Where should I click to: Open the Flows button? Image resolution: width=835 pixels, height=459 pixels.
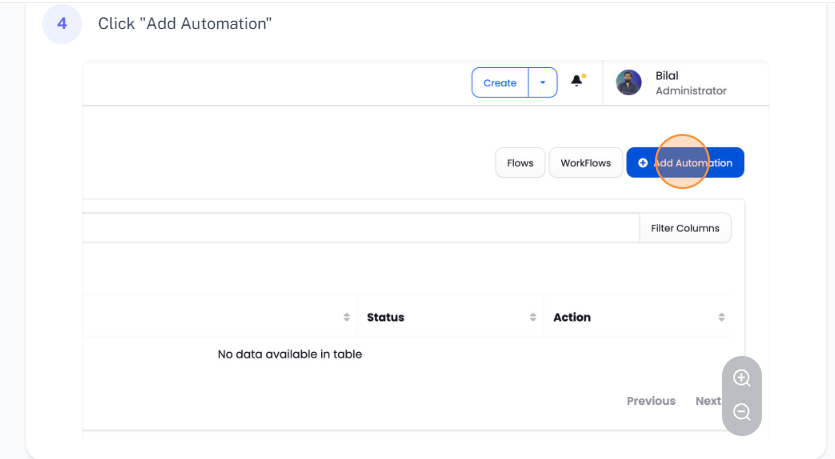(520, 163)
